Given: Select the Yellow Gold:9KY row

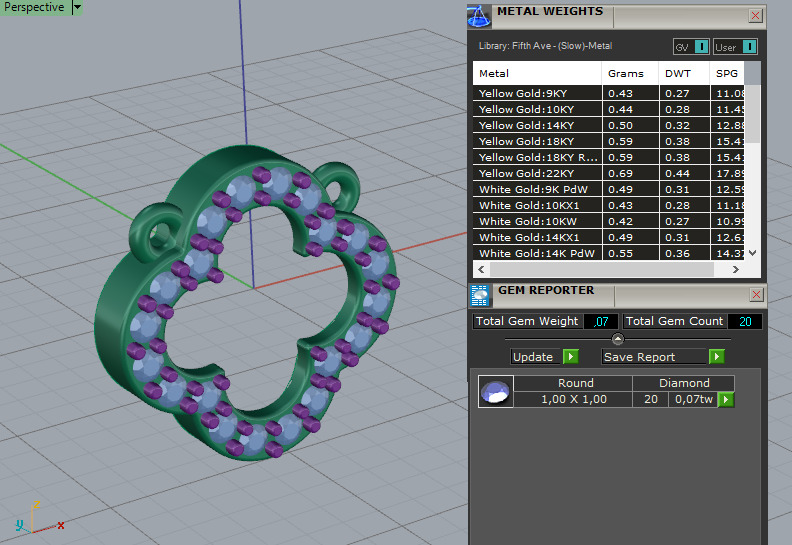Looking at the screenshot, I should 609,93.
